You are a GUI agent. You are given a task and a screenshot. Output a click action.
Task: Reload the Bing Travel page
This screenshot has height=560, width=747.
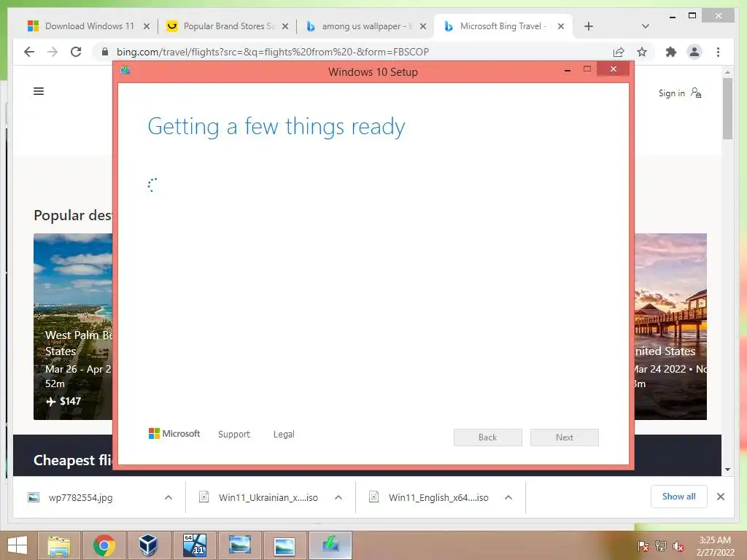click(x=76, y=52)
